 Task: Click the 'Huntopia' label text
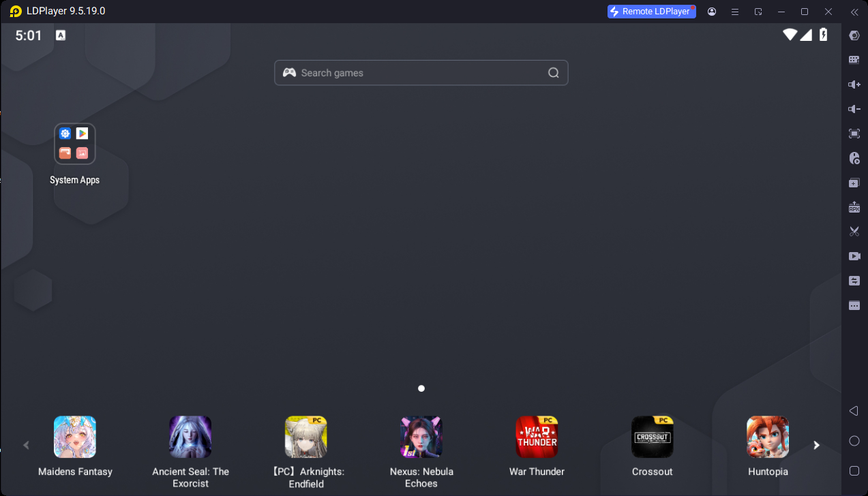[768, 471]
